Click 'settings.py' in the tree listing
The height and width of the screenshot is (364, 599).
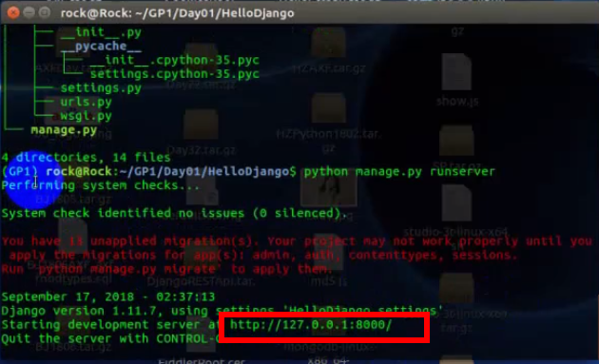[101, 87]
